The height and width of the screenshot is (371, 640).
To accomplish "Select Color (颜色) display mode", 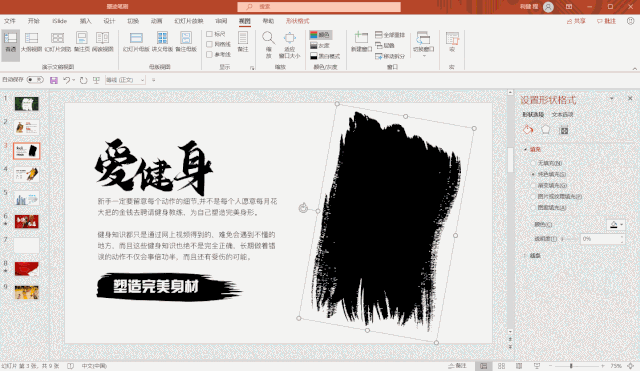I will (320, 35).
